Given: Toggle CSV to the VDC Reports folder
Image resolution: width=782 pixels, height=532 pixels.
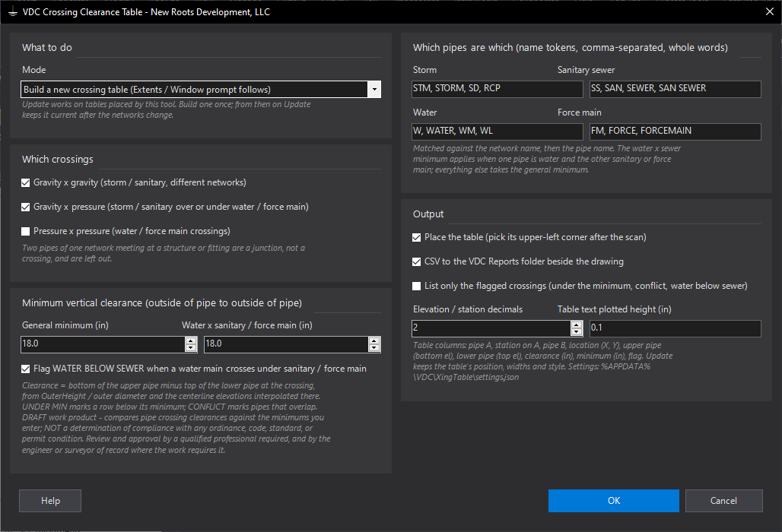Looking at the screenshot, I should [x=416, y=262].
